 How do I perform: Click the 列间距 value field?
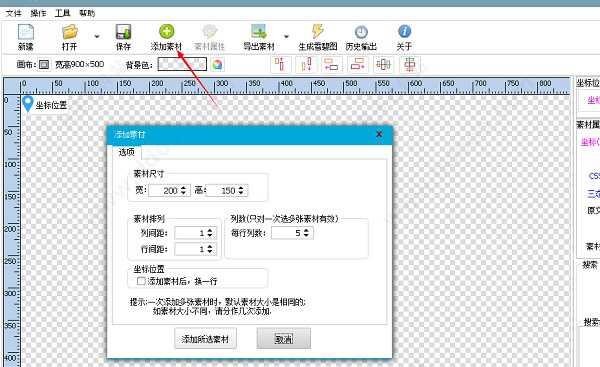(x=196, y=233)
